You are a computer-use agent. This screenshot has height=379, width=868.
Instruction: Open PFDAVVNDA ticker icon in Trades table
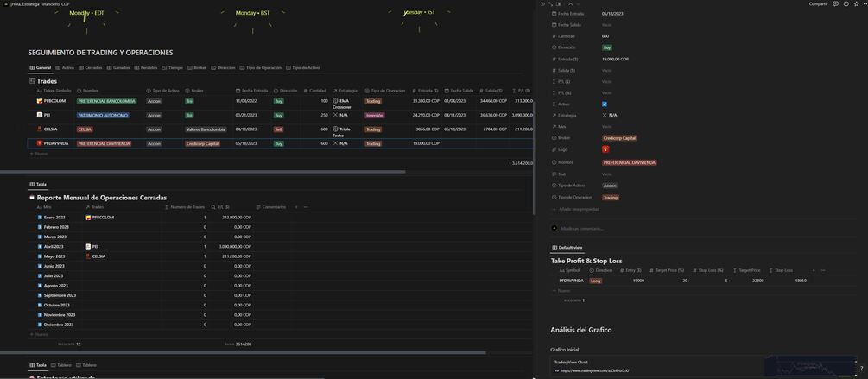point(40,143)
